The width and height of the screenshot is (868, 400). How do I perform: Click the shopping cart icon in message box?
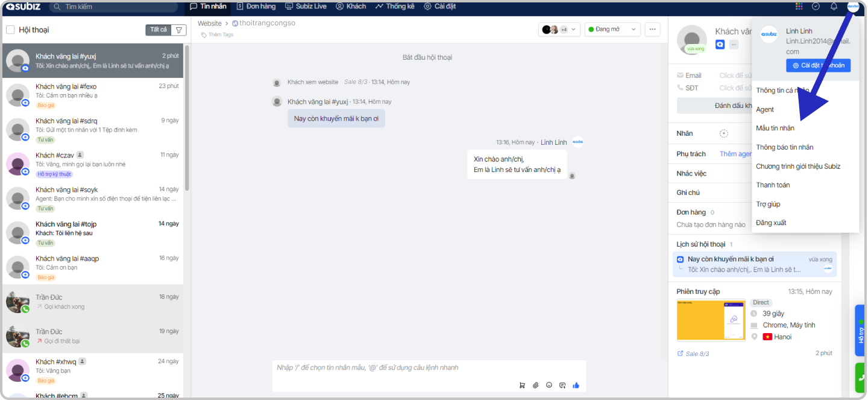click(x=522, y=386)
